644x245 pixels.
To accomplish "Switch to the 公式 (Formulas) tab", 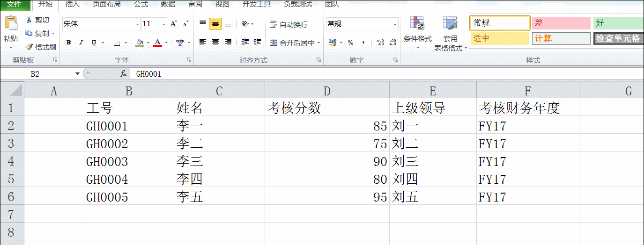I will (x=141, y=4).
